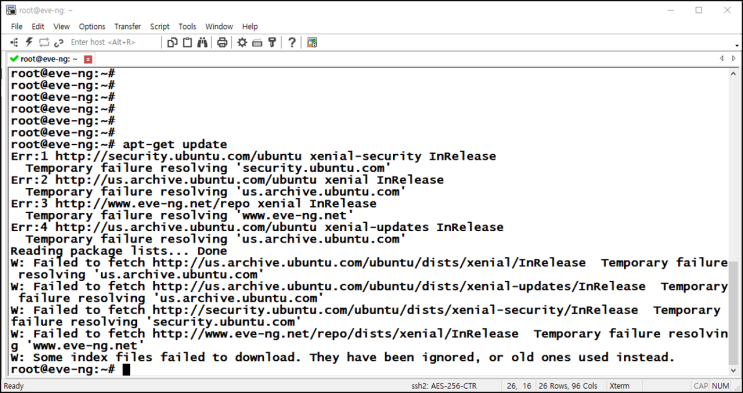Open the Script menu
743x393 pixels.
[160, 27]
